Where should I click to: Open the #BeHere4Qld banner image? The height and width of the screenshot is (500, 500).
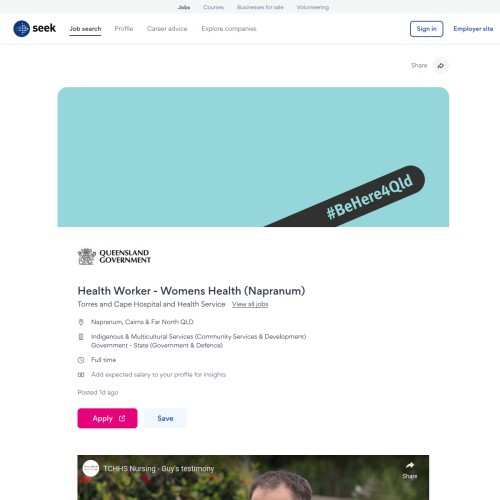(253, 157)
